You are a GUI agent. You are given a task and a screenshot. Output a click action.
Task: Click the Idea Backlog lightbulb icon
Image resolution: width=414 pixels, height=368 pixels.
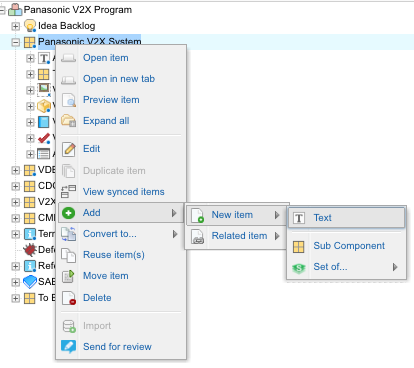point(30,26)
